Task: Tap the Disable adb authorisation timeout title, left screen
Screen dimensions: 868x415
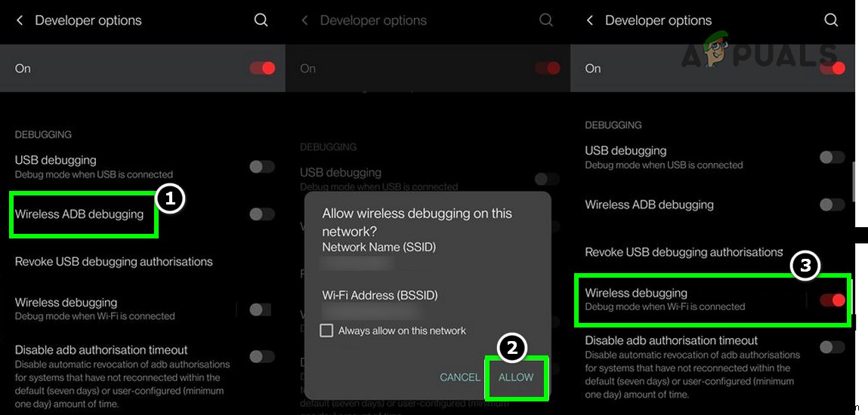Action: (101, 350)
